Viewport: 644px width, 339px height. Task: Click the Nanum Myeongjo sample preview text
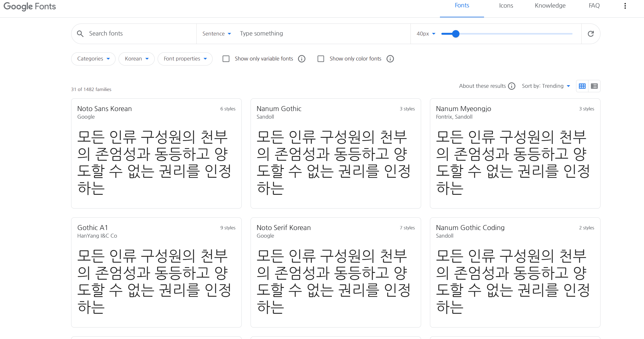click(x=513, y=162)
